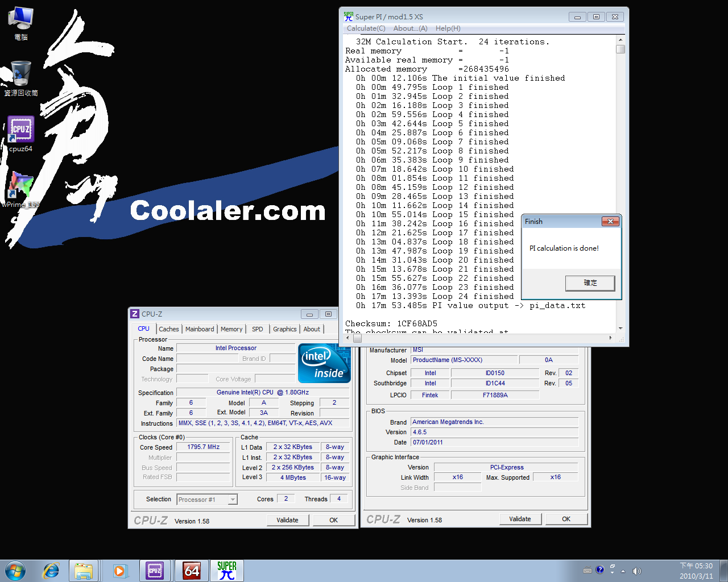Click Validate in the CPU tab window
The width and height of the screenshot is (728, 582).
tap(287, 520)
